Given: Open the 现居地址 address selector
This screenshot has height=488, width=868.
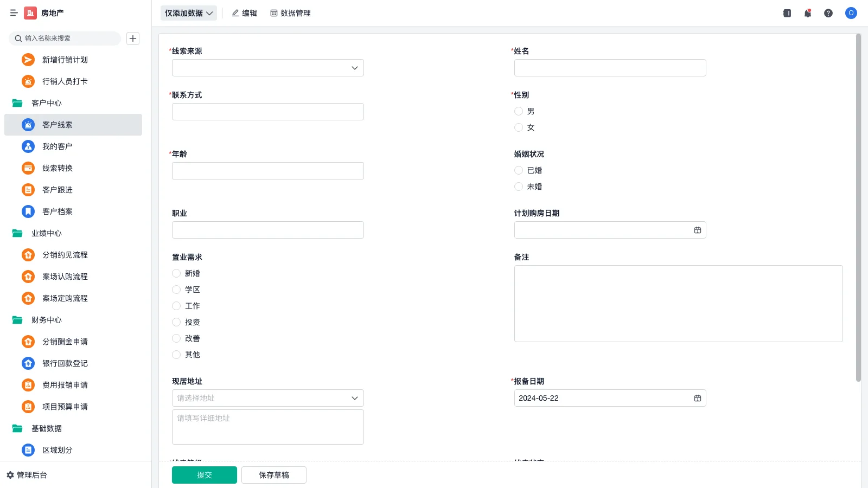Looking at the screenshot, I should [267, 397].
